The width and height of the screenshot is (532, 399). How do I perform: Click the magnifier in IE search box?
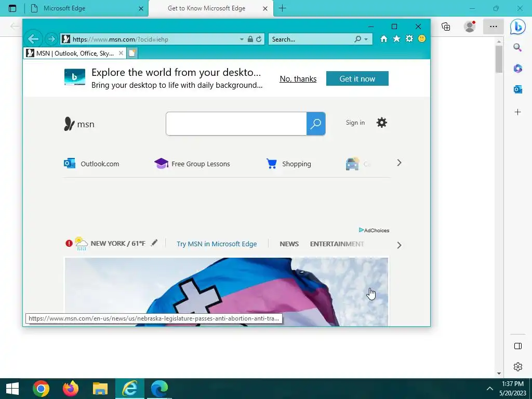357,39
